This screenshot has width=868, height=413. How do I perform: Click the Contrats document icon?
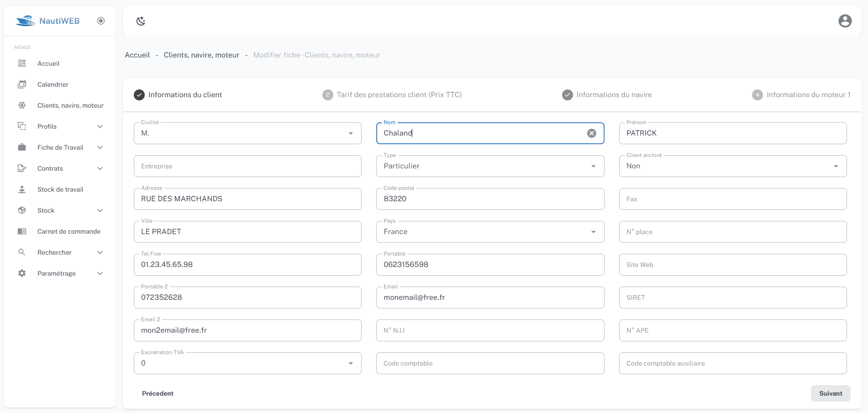[x=22, y=168]
